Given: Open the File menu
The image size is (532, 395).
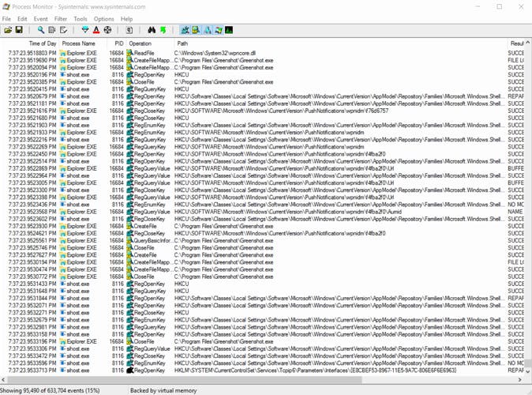Looking at the screenshot, I should 6,19.
